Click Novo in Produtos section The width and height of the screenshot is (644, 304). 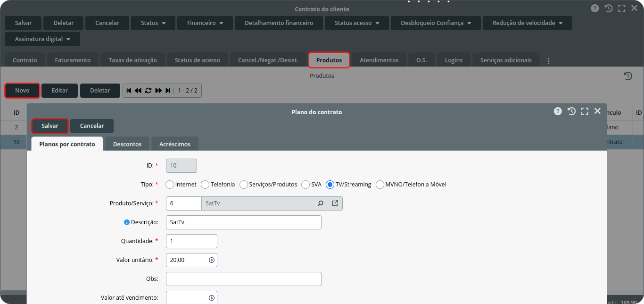(x=22, y=91)
